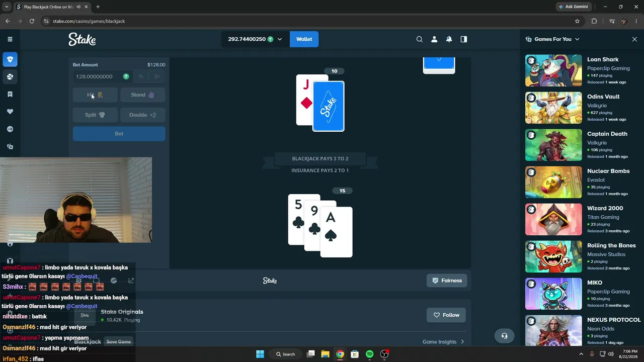The height and width of the screenshot is (362, 644).
Task: Open the user profile icon
Action: coord(434,39)
